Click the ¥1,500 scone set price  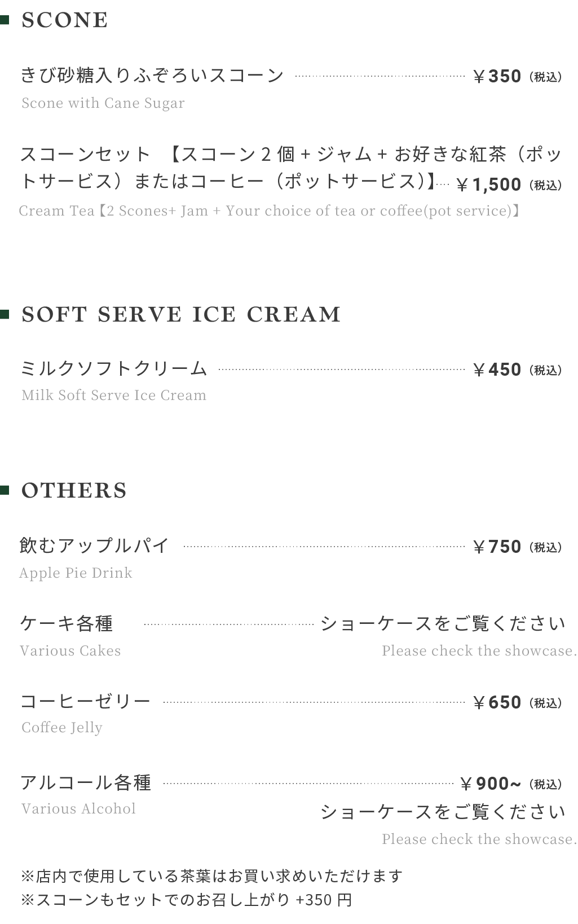click(x=489, y=184)
